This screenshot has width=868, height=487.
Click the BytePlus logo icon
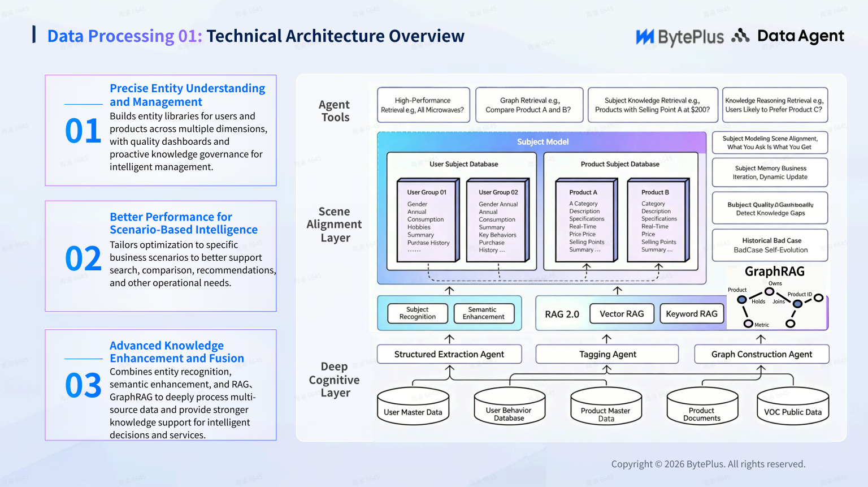(x=645, y=37)
